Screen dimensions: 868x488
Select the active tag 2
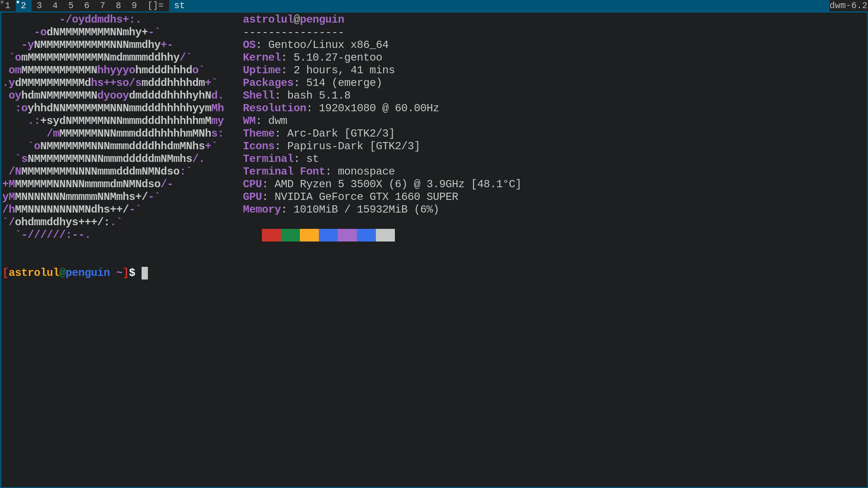tap(23, 5)
